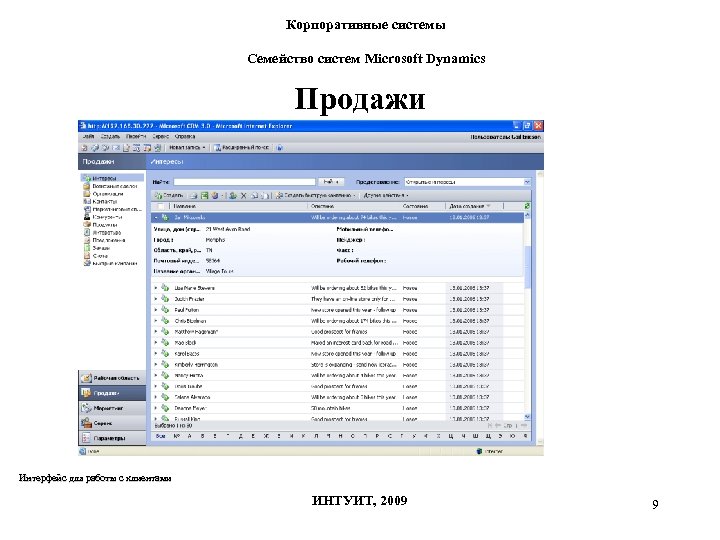Click the green refresh icon above grid scrollbar
Screen dimensions: 720x540
click(527, 206)
